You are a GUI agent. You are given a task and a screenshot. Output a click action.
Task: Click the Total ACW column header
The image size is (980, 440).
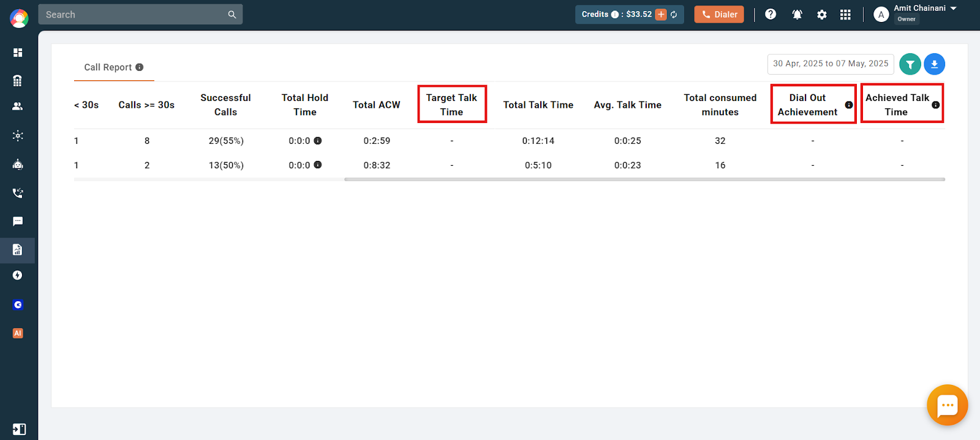[x=377, y=105]
